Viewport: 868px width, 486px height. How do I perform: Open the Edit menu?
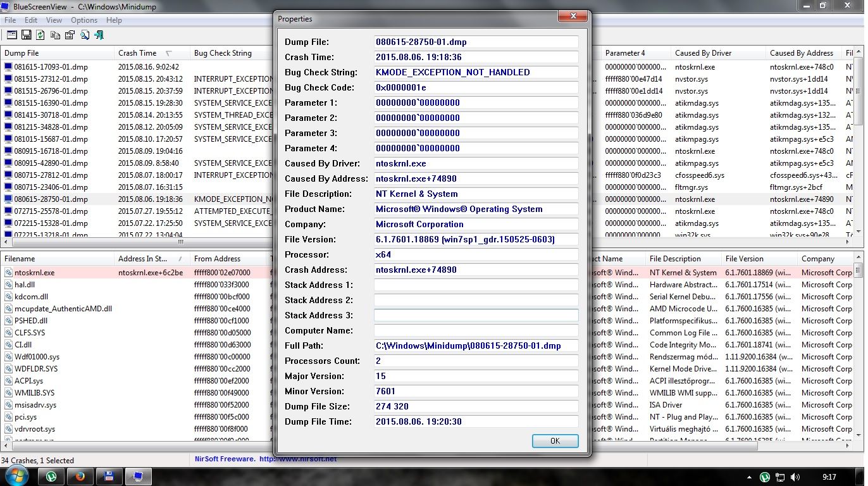31,20
